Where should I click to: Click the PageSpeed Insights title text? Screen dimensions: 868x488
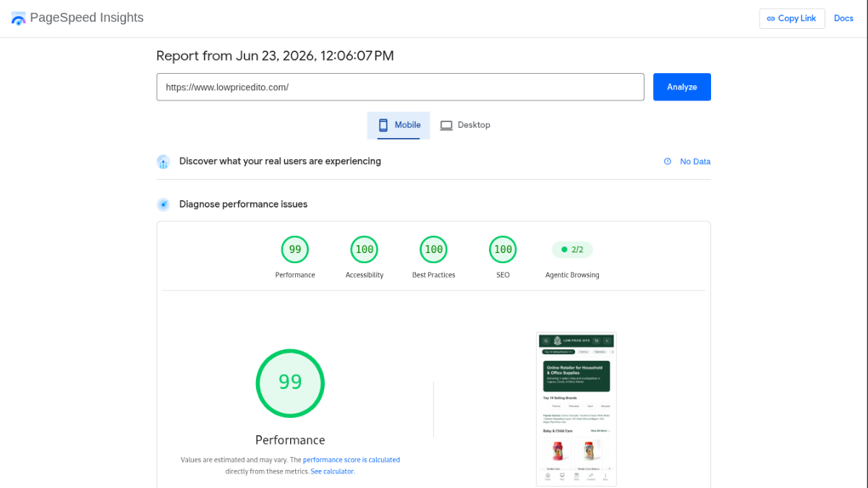pyautogui.click(x=87, y=18)
